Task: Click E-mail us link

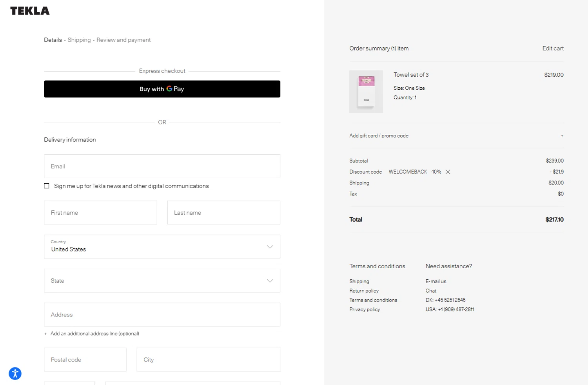Action: tap(436, 282)
